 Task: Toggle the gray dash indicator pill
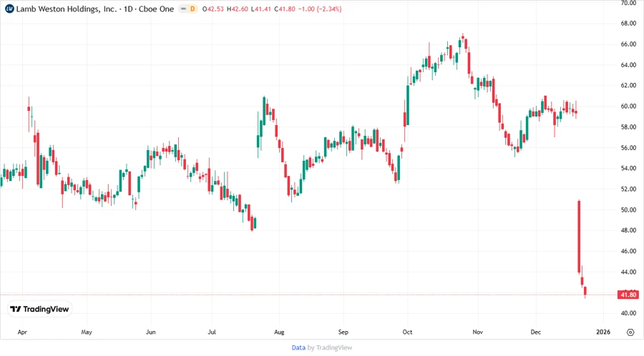(183, 9)
